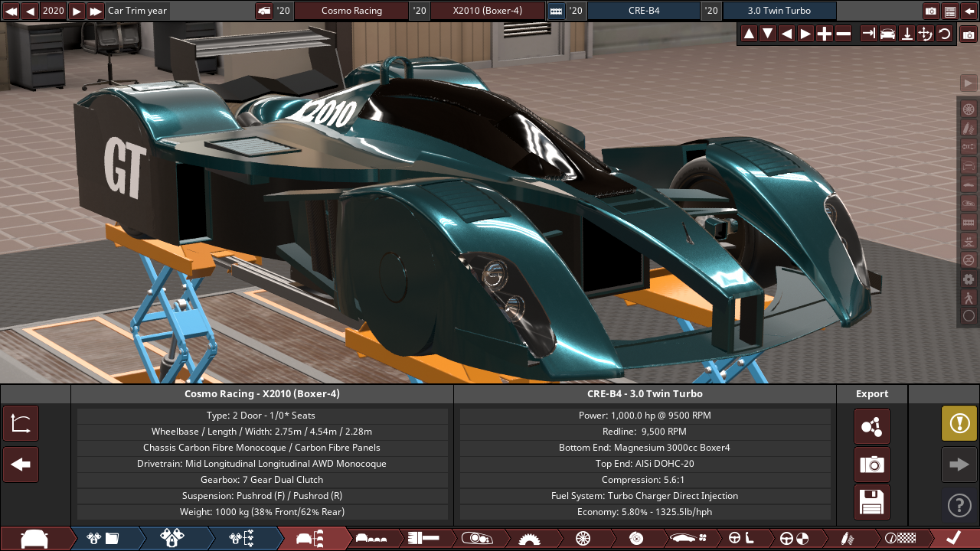Open the CRE-B4 engine family field

[644, 11]
